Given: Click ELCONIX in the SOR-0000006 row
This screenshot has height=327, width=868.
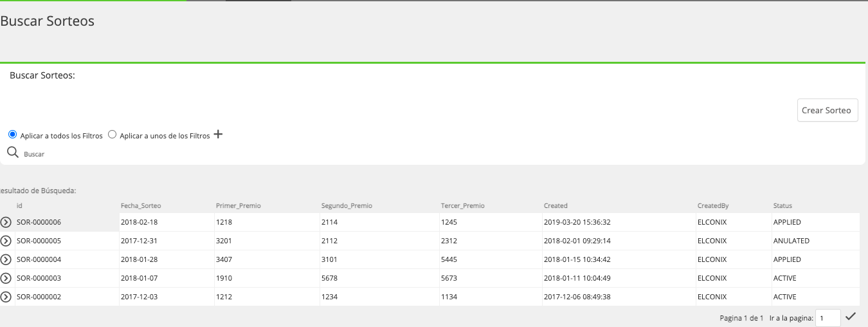Looking at the screenshot, I should pyautogui.click(x=712, y=222).
